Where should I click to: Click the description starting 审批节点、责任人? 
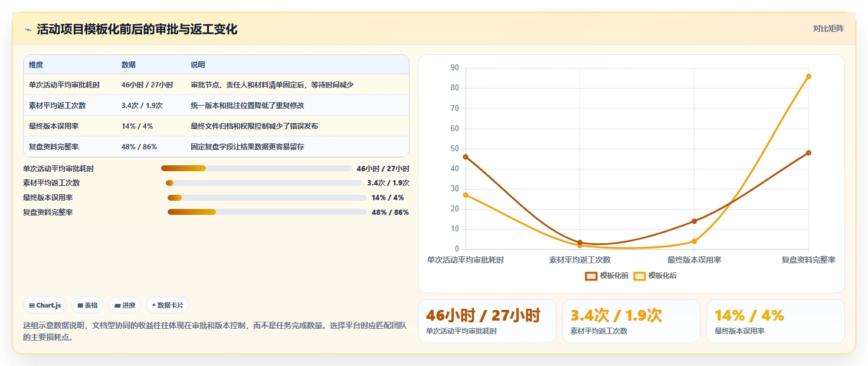tap(272, 85)
